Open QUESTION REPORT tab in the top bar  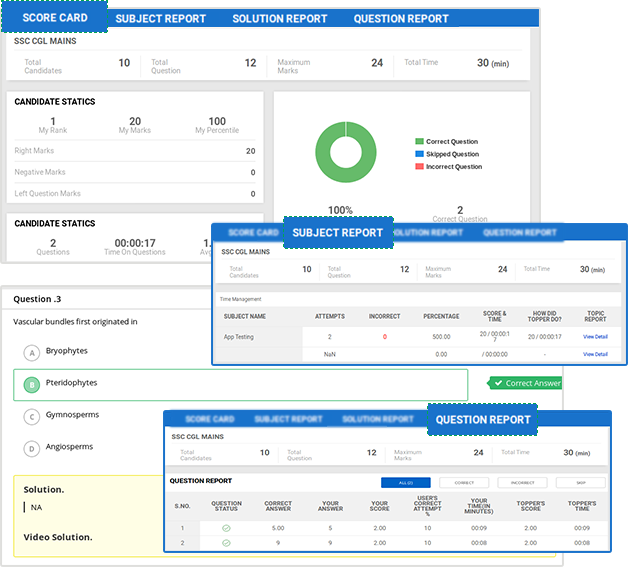401,18
